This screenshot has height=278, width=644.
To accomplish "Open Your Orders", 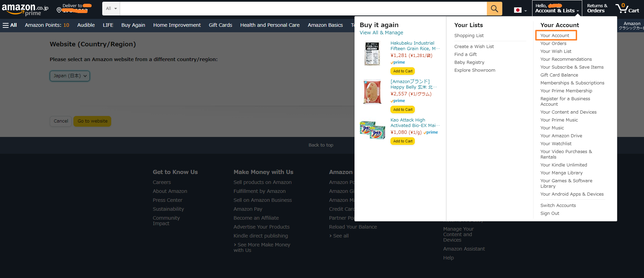I will coord(553,44).
